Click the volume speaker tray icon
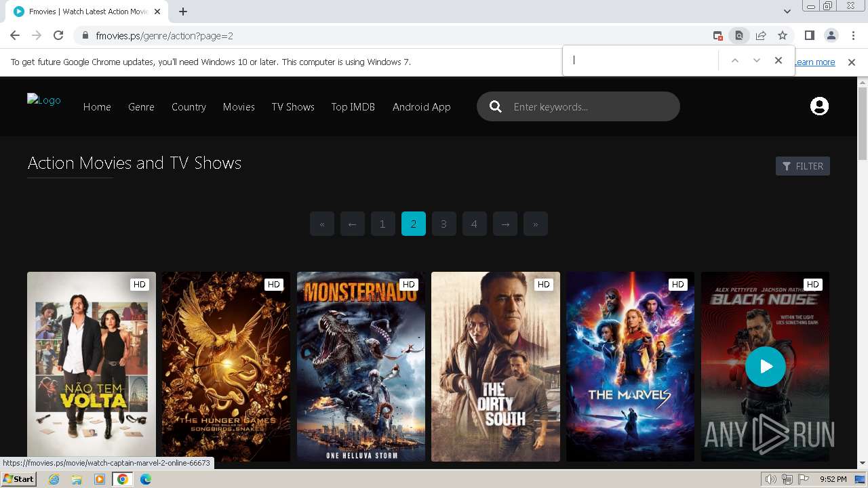This screenshot has width=868, height=488. click(x=771, y=479)
